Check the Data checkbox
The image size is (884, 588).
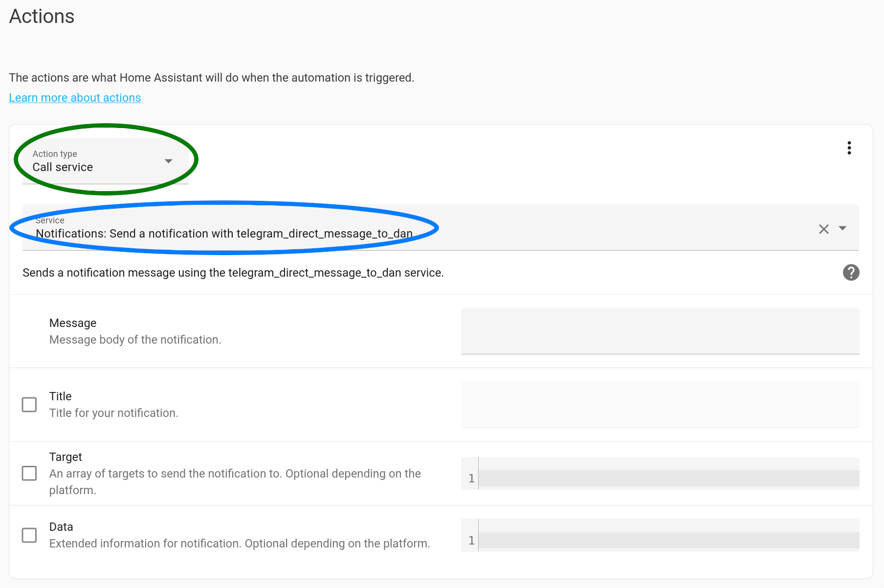pyautogui.click(x=29, y=535)
